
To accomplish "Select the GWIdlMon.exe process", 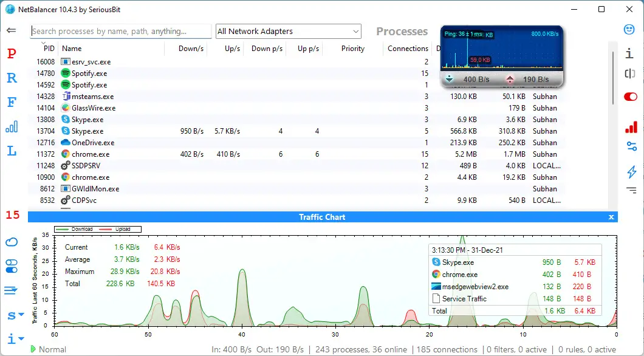I will tap(298, 188).
